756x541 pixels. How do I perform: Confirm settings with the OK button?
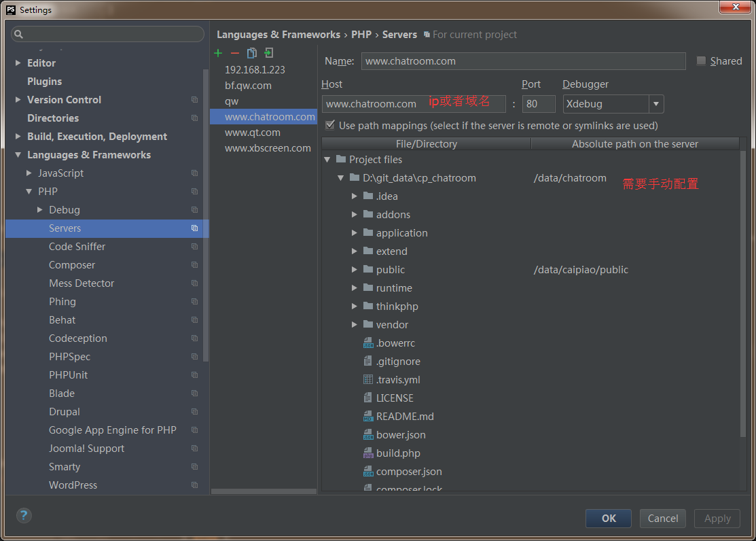tap(608, 518)
